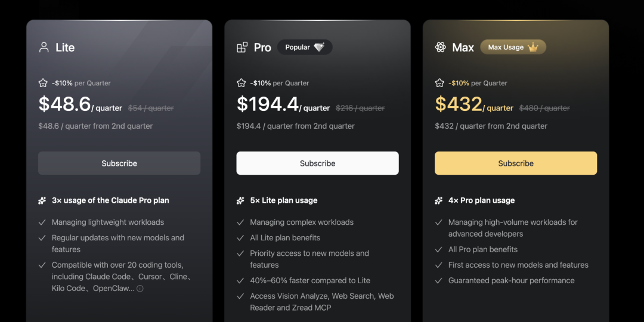
Task: Click the star discount icon in the Pro card
Action: (241, 83)
